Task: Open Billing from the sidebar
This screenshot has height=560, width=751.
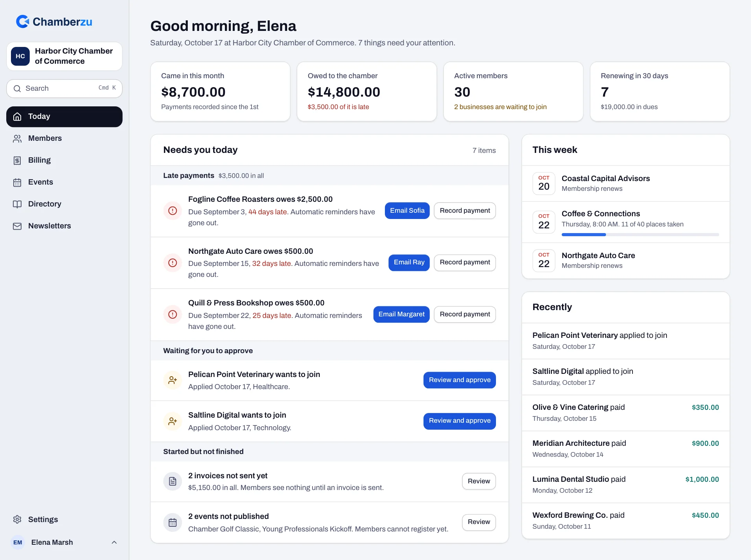Action: [64, 160]
